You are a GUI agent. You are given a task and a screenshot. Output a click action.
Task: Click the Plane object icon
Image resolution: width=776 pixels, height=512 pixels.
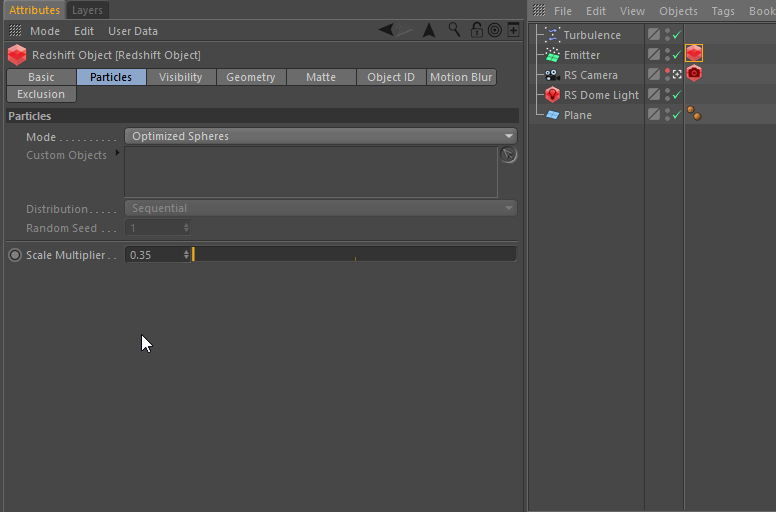pyautogui.click(x=552, y=115)
